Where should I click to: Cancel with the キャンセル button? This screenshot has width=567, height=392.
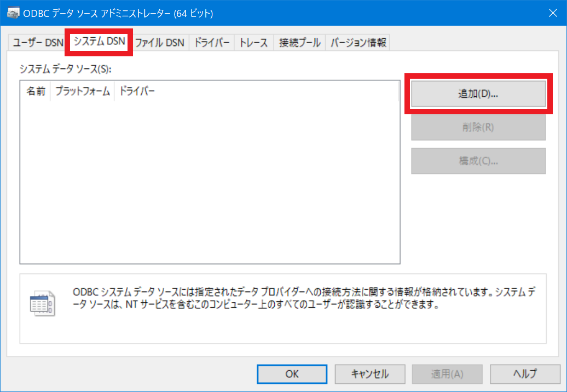369,373
